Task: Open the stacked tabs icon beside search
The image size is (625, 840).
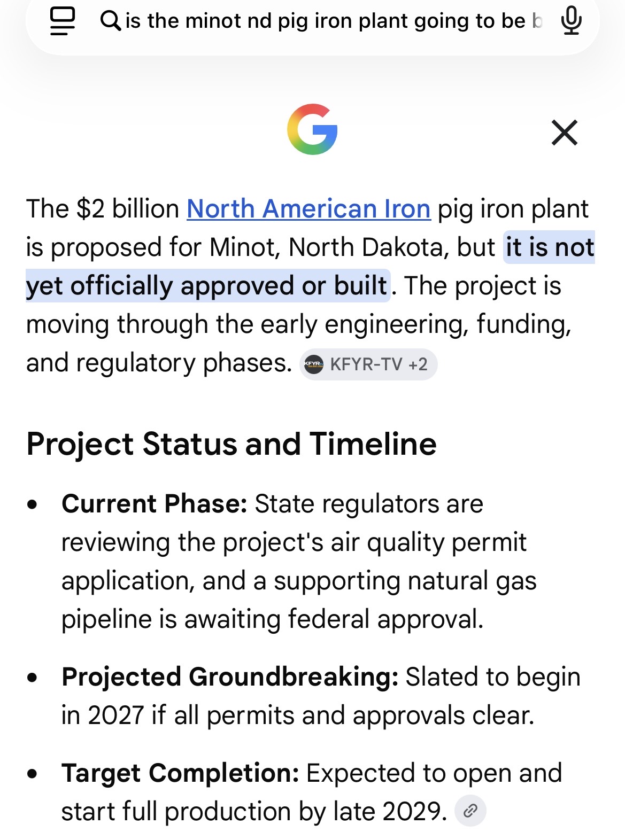Action: point(63,21)
